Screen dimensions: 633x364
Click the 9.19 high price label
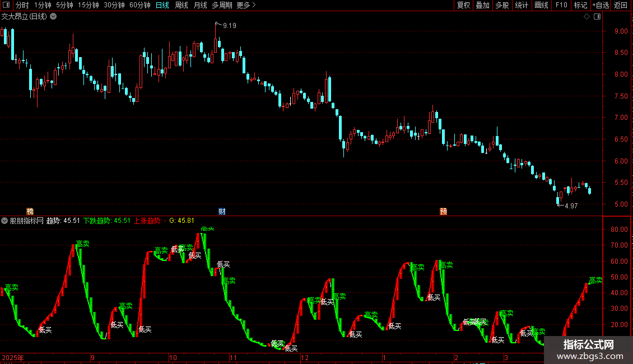[x=229, y=25]
